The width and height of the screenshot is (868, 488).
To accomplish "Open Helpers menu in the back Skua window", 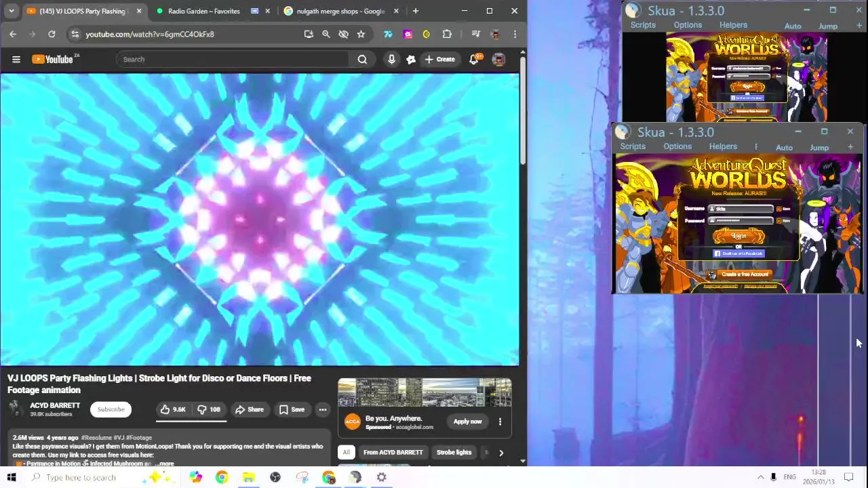I will tap(733, 25).
